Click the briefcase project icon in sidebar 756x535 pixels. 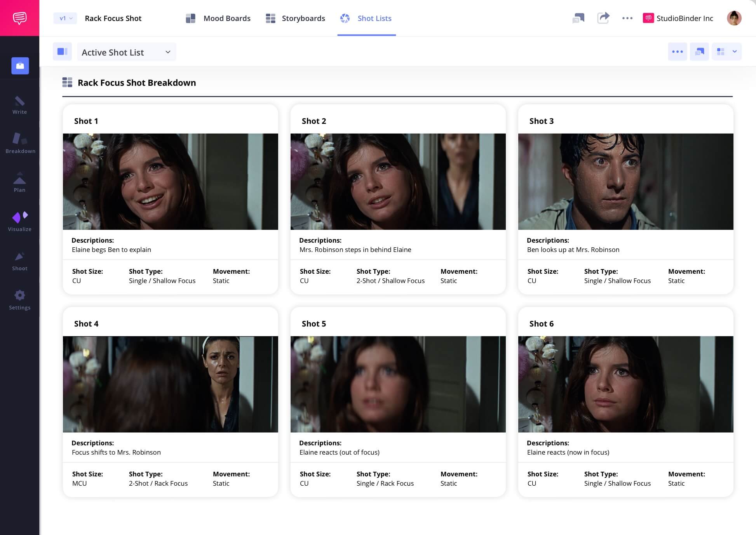(x=19, y=66)
